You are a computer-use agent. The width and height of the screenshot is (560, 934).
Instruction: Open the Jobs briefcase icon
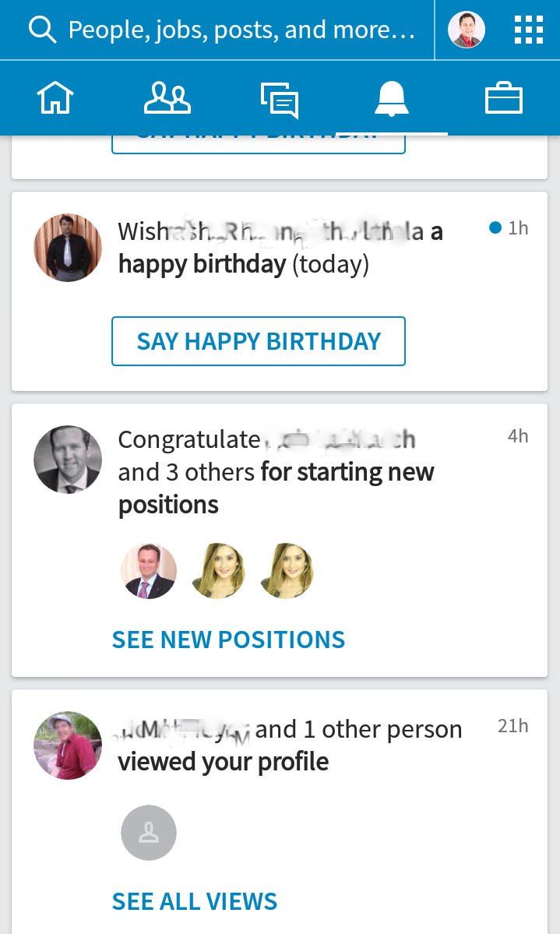(504, 100)
